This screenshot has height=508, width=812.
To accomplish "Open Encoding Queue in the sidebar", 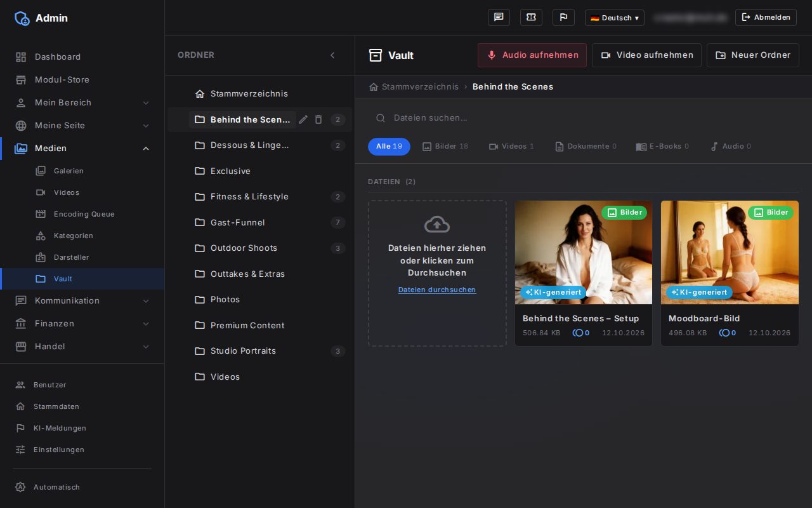I will point(82,214).
